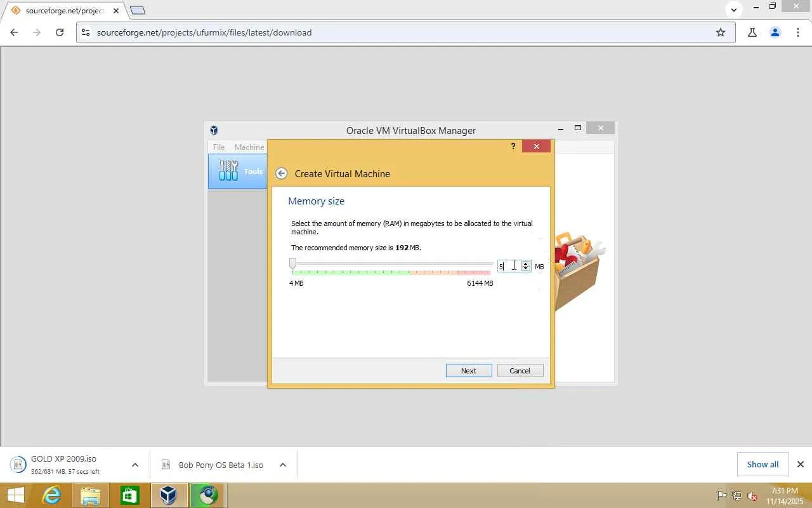Click the '6144 MB' maximum label
812x508 pixels.
(x=480, y=283)
